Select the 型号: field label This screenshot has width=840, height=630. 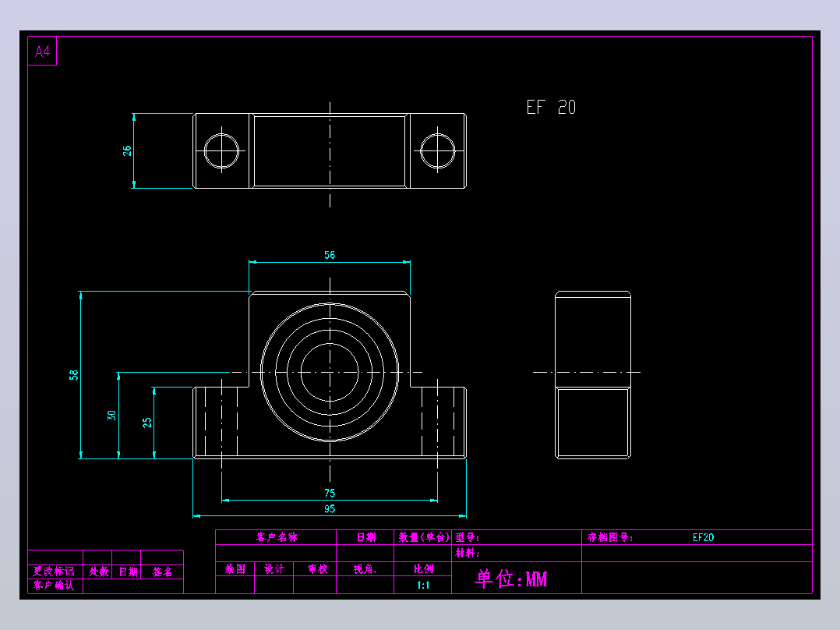[468, 537]
